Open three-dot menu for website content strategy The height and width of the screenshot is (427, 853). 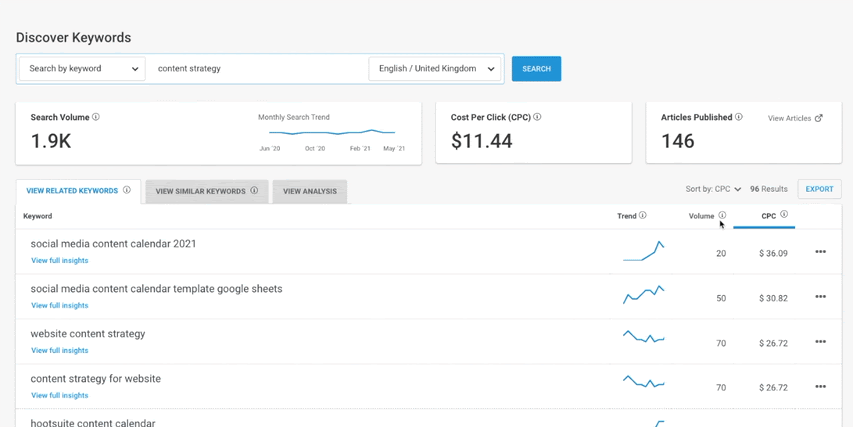pyautogui.click(x=820, y=342)
